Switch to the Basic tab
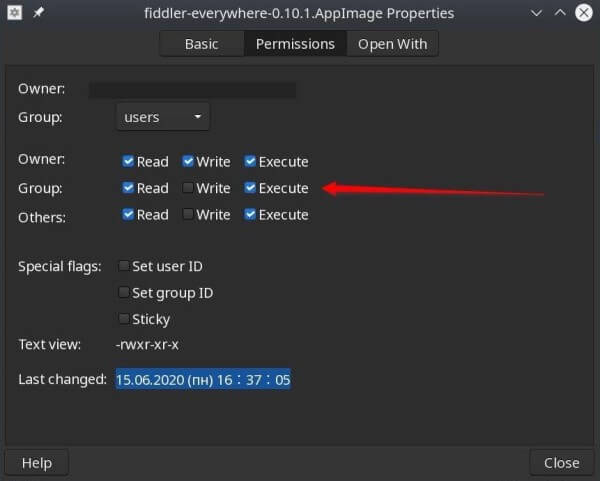This screenshot has height=481, width=600. pos(202,44)
